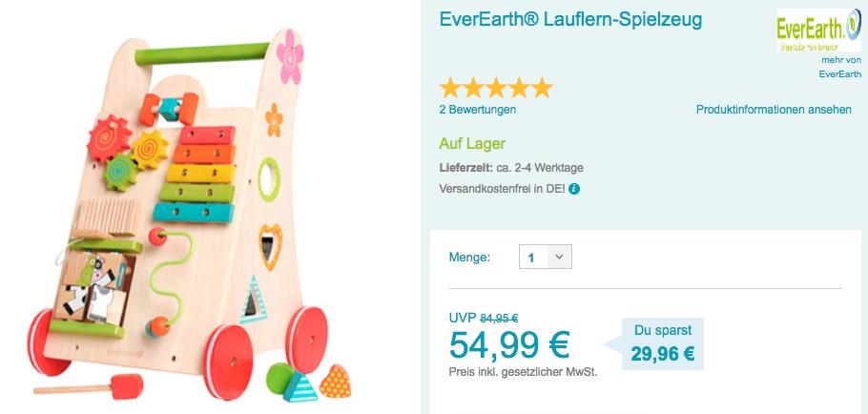Open the Menge quantity dropdown
Image resolution: width=868 pixels, height=414 pixels.
click(x=546, y=257)
